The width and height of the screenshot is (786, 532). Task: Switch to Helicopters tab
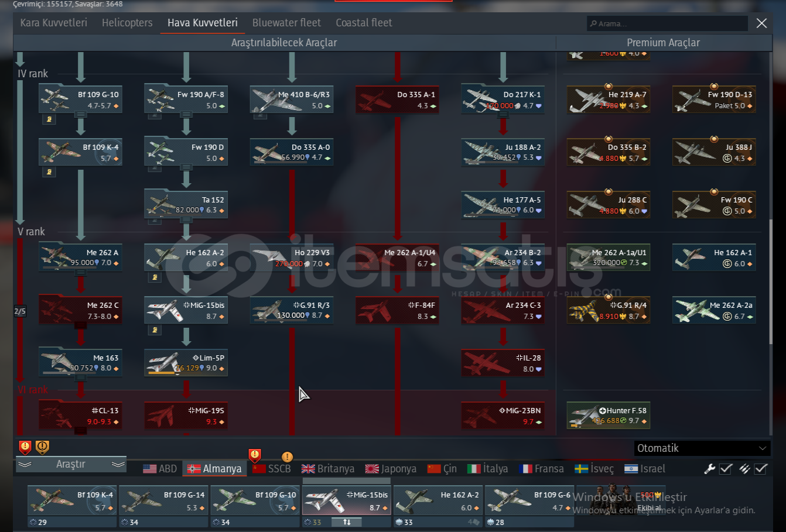[127, 23]
